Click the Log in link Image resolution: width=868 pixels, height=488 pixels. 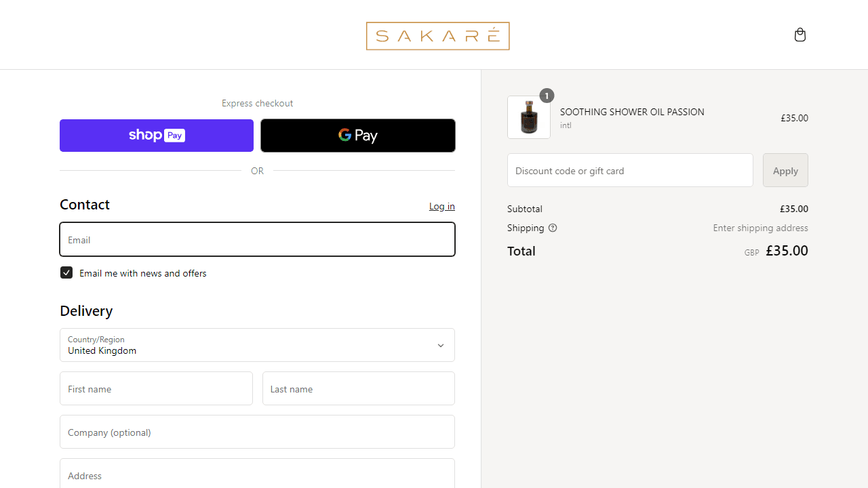(x=442, y=206)
